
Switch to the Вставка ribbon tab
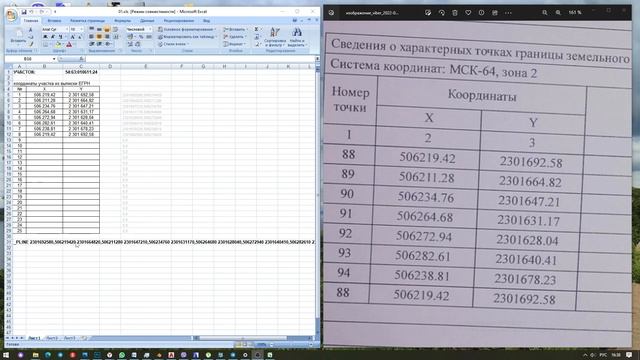(x=54, y=20)
